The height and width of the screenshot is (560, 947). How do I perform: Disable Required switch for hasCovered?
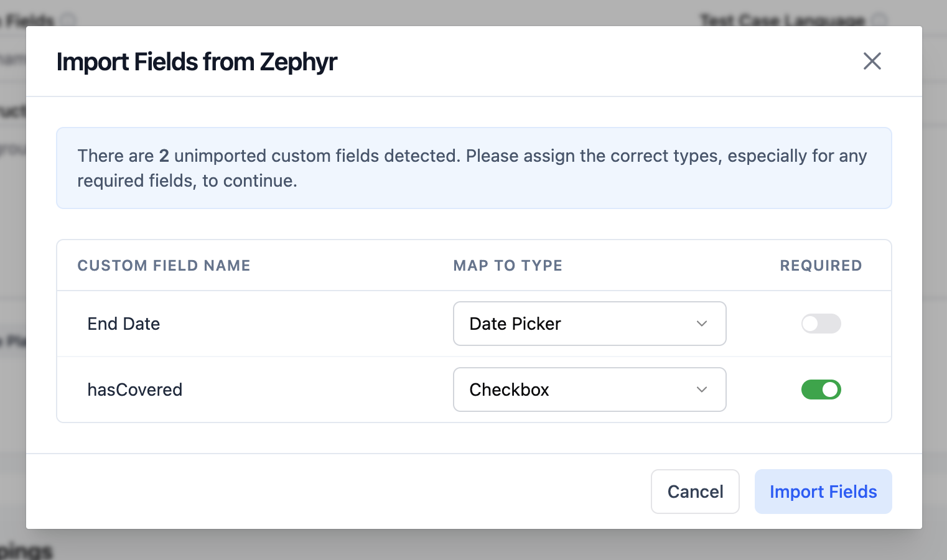pyautogui.click(x=821, y=390)
